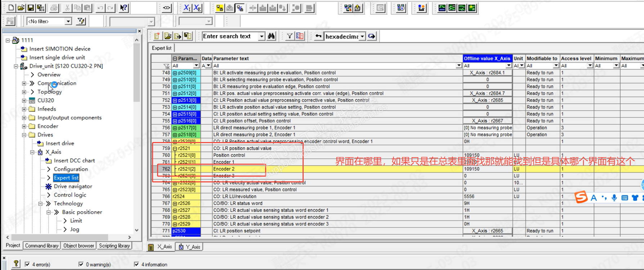Collapse the Drives tree node

(x=24, y=135)
